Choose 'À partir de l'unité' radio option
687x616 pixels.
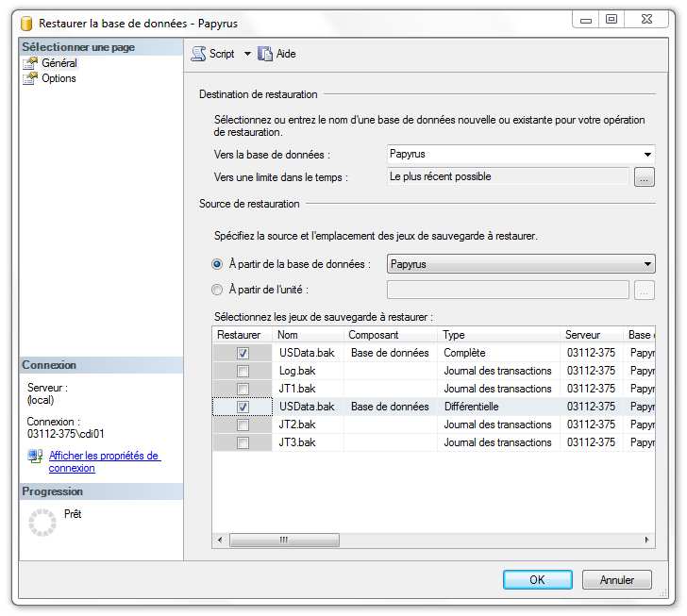[218, 290]
